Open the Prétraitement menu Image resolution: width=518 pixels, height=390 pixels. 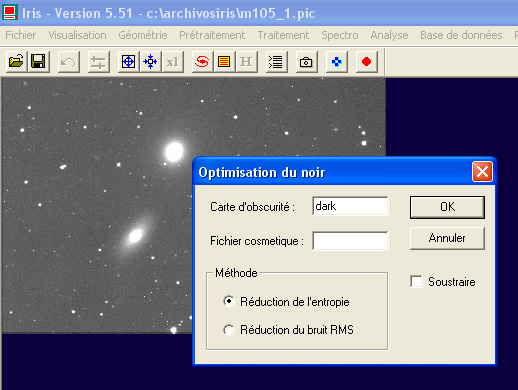[212, 35]
